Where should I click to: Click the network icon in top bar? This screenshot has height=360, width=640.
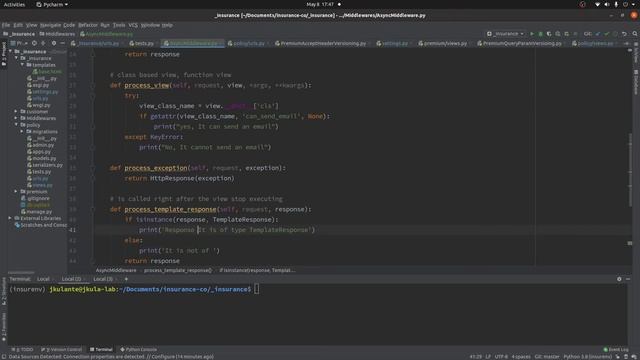(x=598, y=4)
